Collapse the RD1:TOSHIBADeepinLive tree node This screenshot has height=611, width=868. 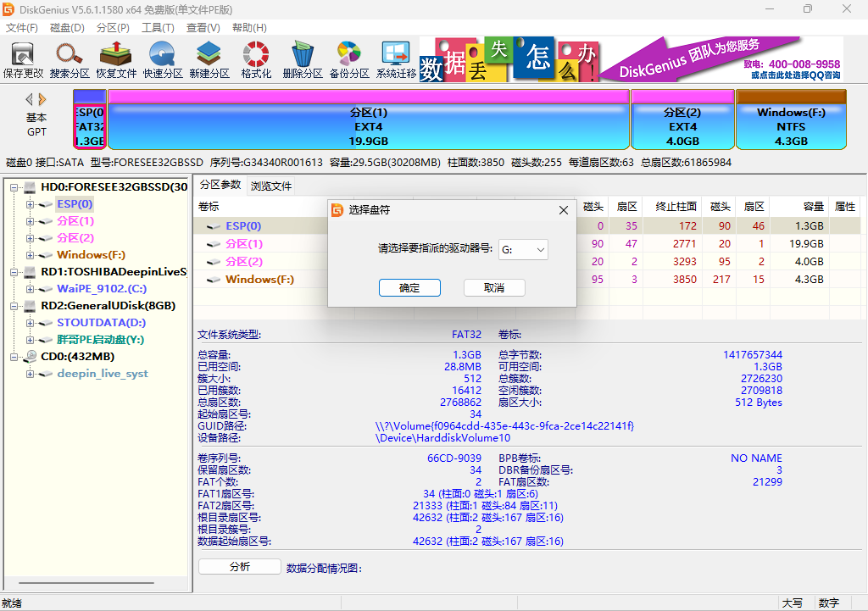tap(14, 272)
